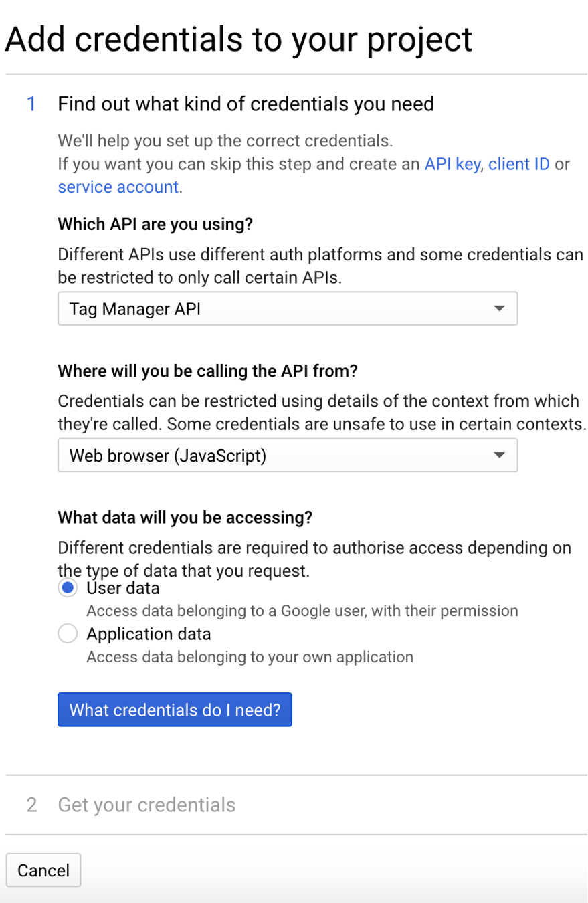Click the Find out what kind of credentials heading
588x903 pixels.
246,104
